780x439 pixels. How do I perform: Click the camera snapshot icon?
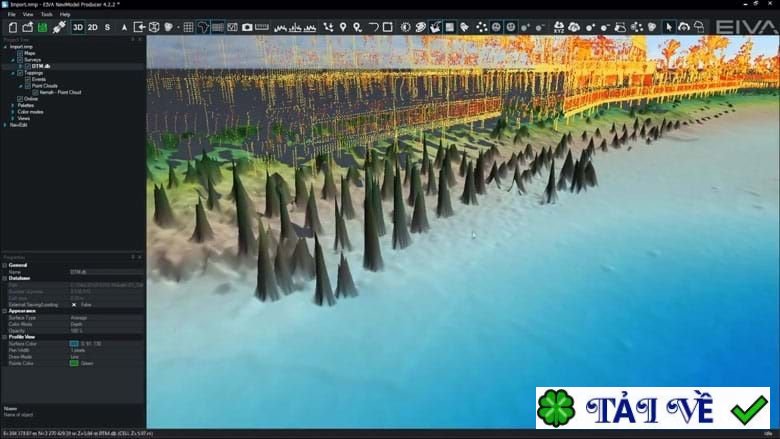coord(247,27)
